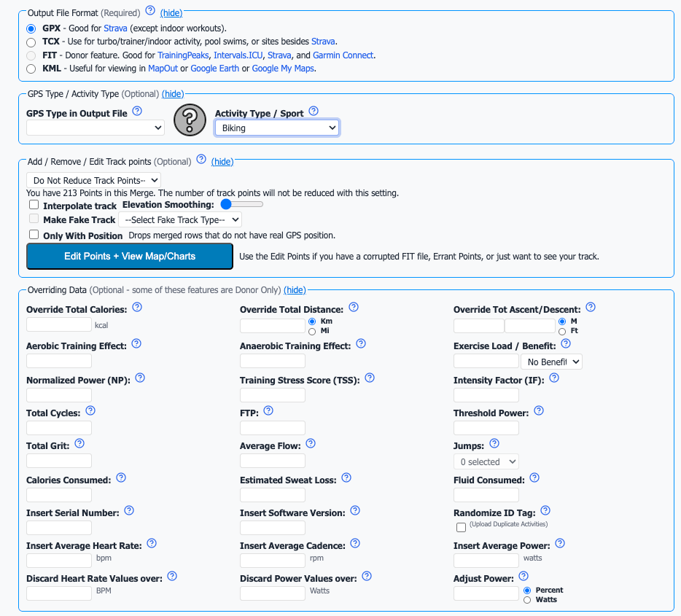This screenshot has width=681, height=616.
Task: Click the Normalized Power (NP) input field
Action: tap(59, 395)
